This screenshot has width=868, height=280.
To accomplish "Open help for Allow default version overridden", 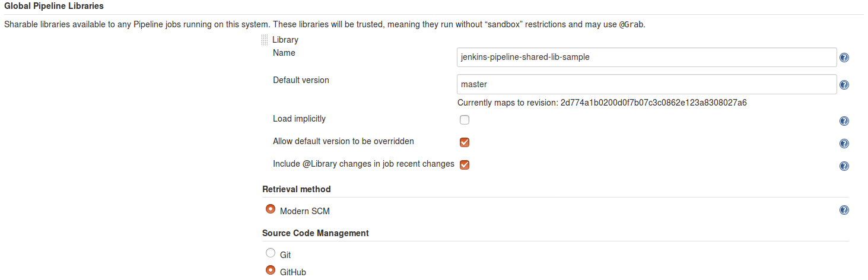I will pyautogui.click(x=844, y=144).
